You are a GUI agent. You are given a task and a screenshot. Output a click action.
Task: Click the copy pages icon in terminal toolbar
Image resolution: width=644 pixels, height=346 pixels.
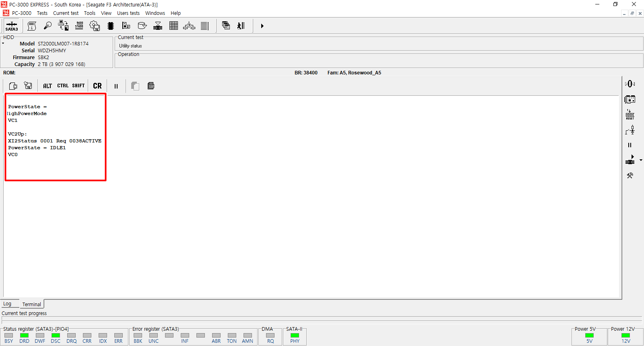pos(135,86)
